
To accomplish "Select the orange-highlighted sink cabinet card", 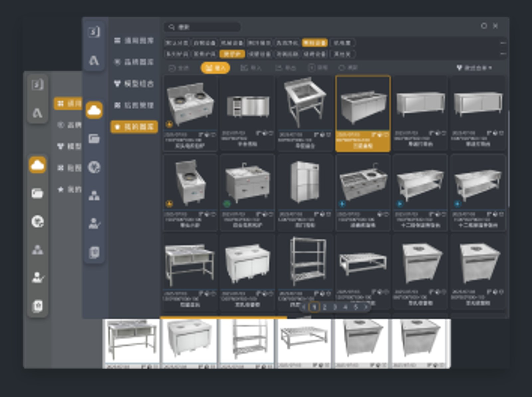I will click(363, 113).
